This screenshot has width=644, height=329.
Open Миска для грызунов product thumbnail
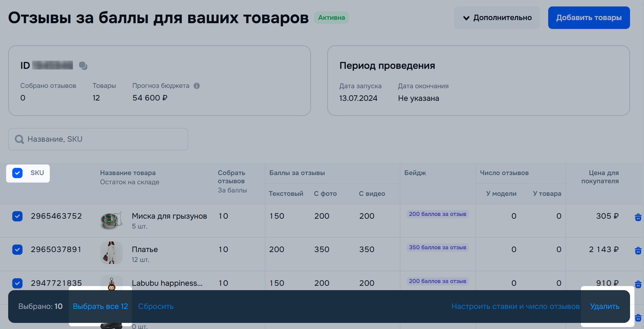coord(111,220)
